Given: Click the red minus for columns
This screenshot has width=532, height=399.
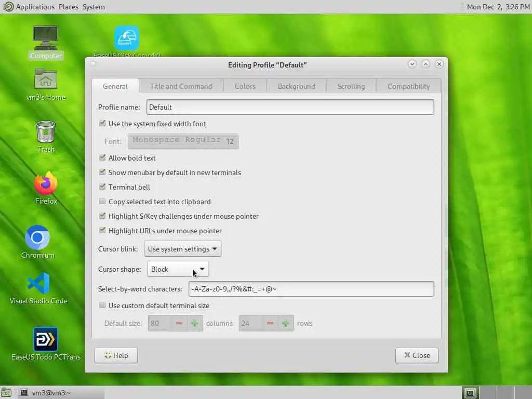Looking at the screenshot, I should pyautogui.click(x=179, y=323).
